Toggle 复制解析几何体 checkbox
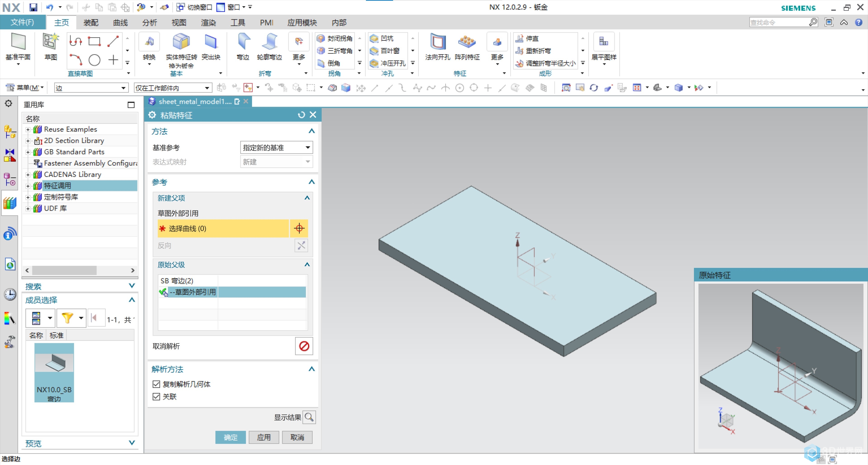868x465 pixels. coord(156,384)
